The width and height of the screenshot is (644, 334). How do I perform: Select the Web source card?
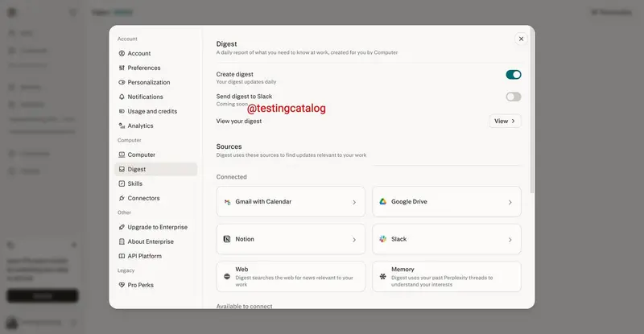pyautogui.click(x=291, y=277)
